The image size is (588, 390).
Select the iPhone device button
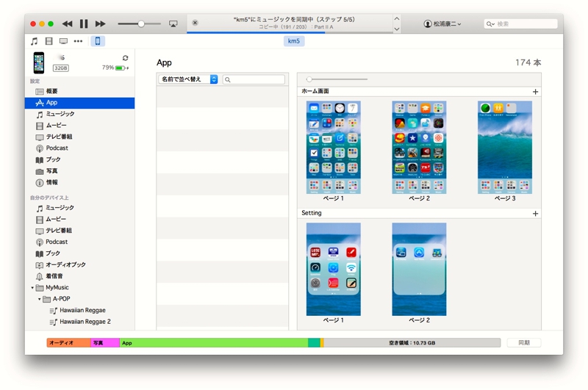98,41
